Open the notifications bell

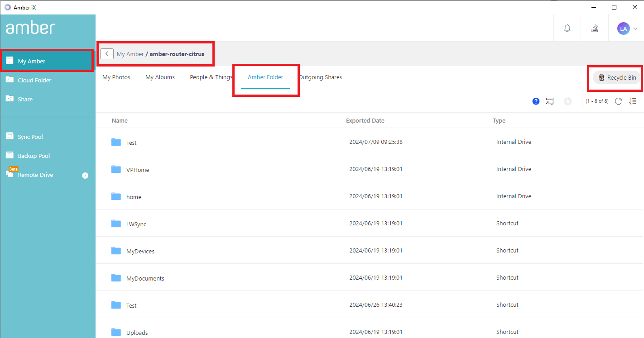pyautogui.click(x=567, y=28)
